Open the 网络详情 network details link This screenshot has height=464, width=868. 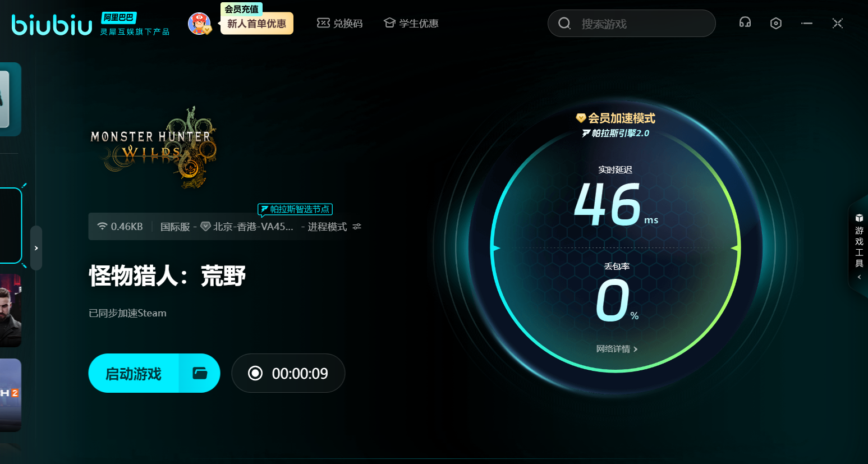[617, 349]
